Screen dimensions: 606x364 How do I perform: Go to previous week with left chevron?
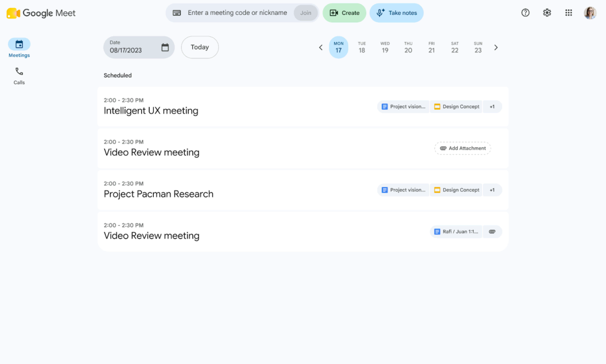tap(320, 47)
